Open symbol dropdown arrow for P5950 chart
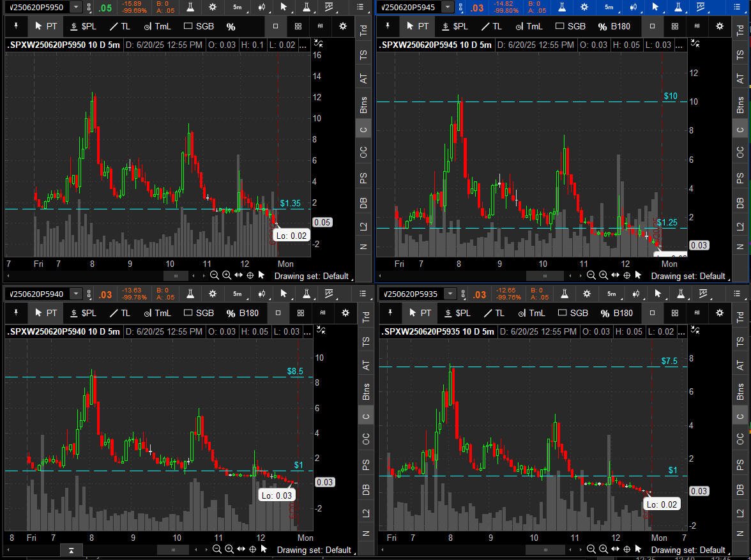 (x=76, y=7)
